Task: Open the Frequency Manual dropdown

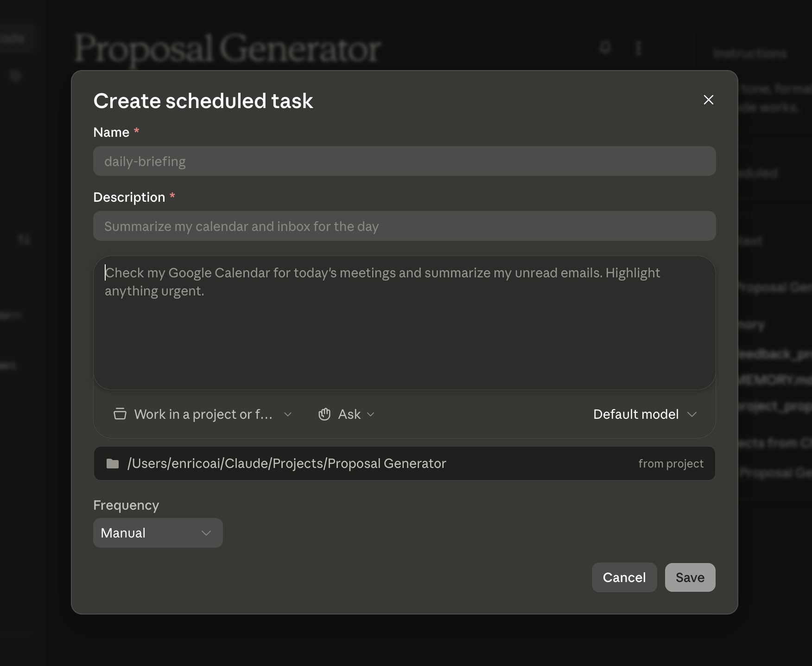Action: [x=158, y=533]
